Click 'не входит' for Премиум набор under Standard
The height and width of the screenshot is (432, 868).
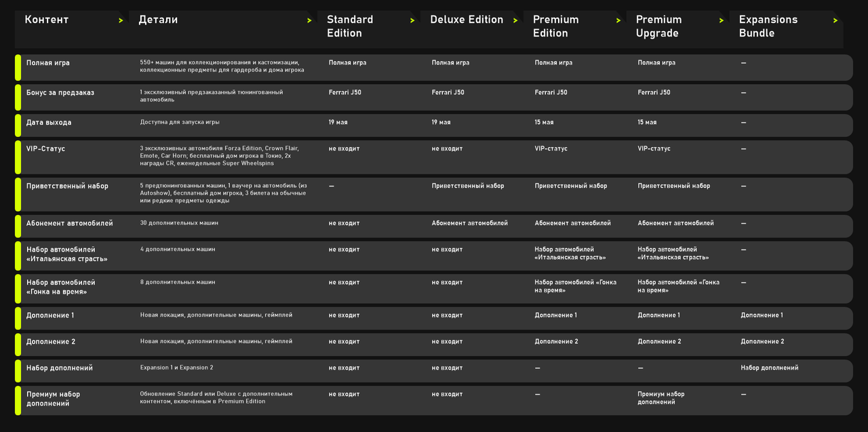344,394
